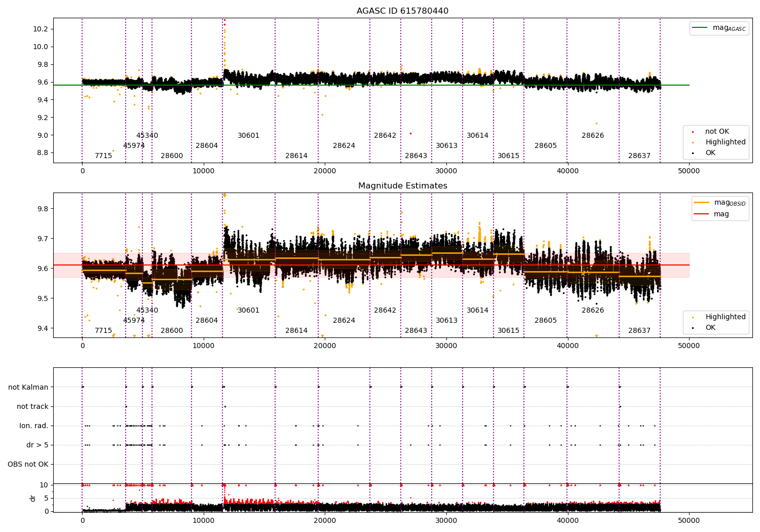Image resolution: width=760 pixels, height=532 pixels.
Task: Click the 'OBS not OK' axis label
Action: 28,465
